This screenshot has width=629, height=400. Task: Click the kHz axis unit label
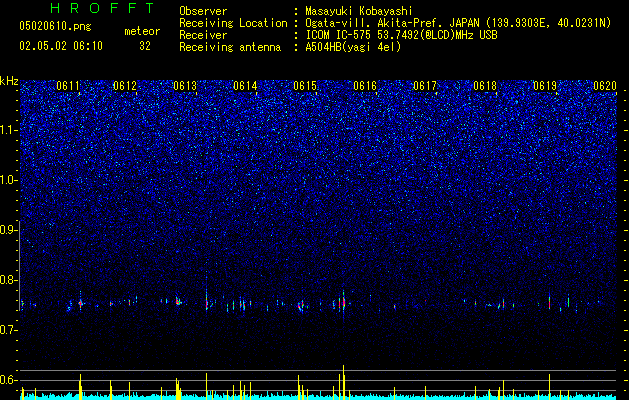9,81
